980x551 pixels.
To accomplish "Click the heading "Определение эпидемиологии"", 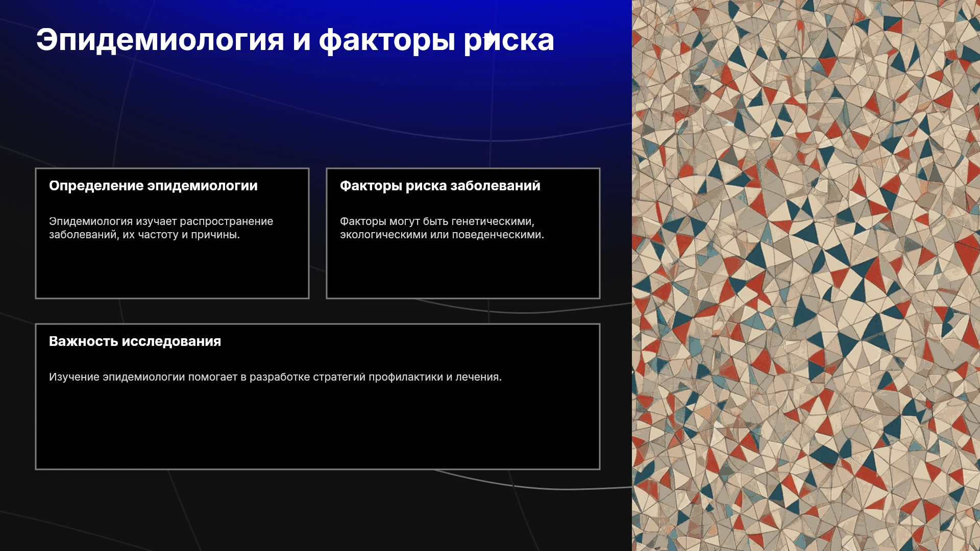I will pyautogui.click(x=153, y=186).
